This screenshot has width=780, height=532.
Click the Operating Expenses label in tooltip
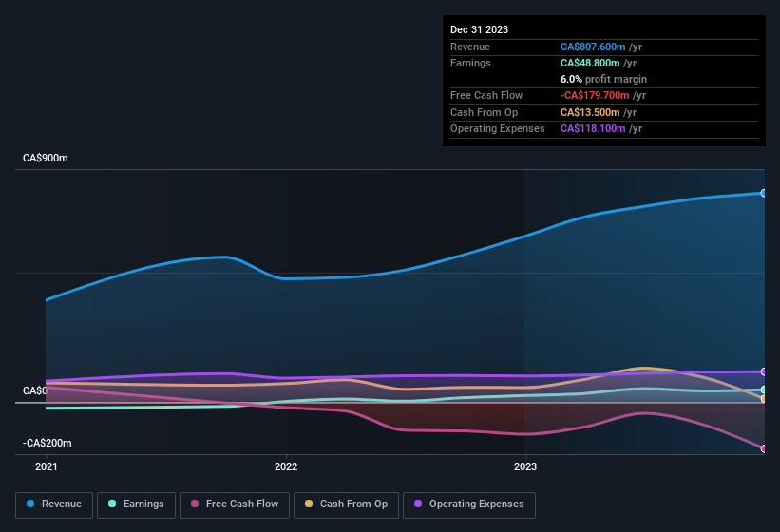[498, 129]
